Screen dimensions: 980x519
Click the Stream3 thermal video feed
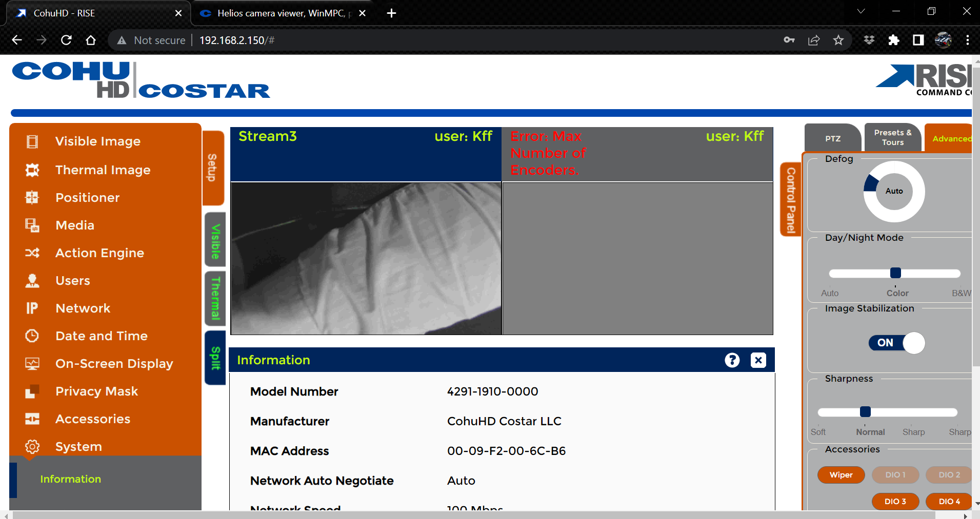tap(366, 259)
